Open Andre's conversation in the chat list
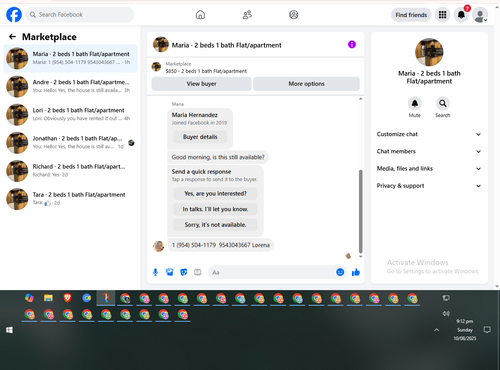Image resolution: width=500 pixels, height=370 pixels. pos(70,86)
